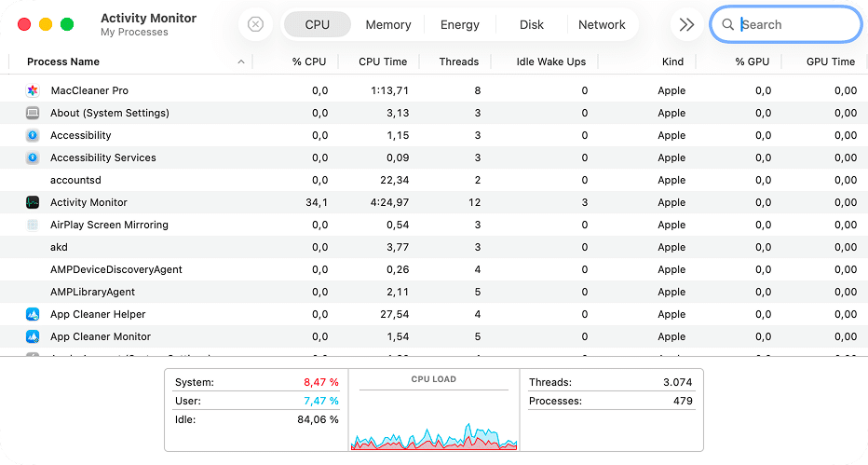Viewport: 868px width, 465px height.
Task: Click the magnifier icon in the search field
Action: coord(728,24)
